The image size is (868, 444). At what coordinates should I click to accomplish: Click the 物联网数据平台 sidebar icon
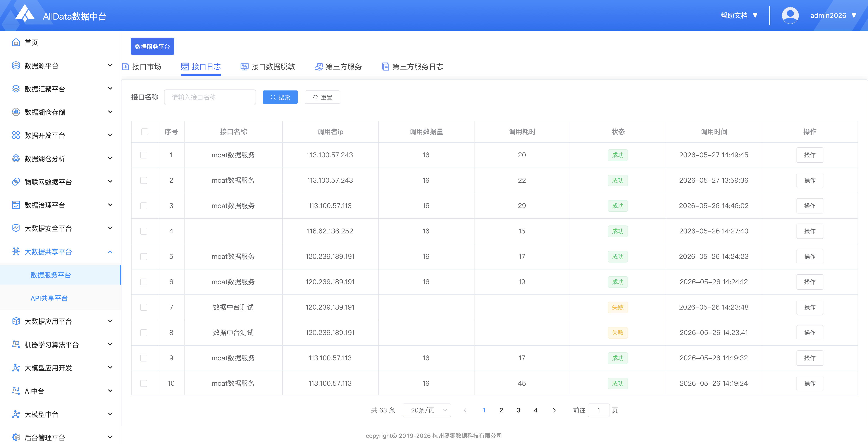(x=16, y=182)
